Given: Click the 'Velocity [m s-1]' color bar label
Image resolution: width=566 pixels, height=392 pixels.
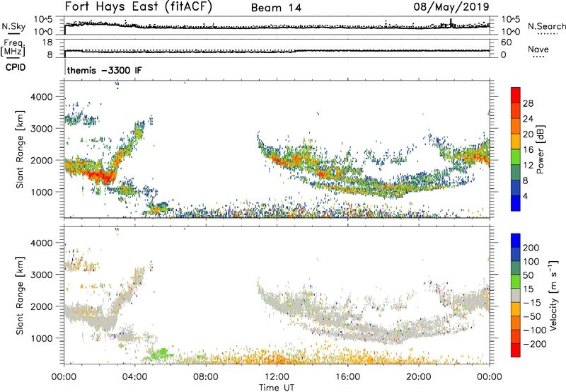Looking at the screenshot, I should pos(553,295).
